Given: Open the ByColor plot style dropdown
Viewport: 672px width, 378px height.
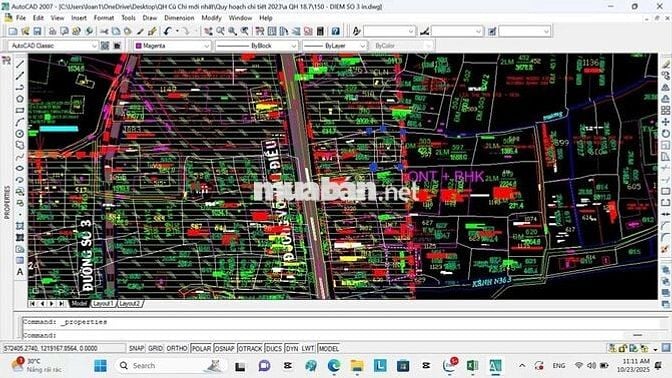Looking at the screenshot, I should point(402,45).
